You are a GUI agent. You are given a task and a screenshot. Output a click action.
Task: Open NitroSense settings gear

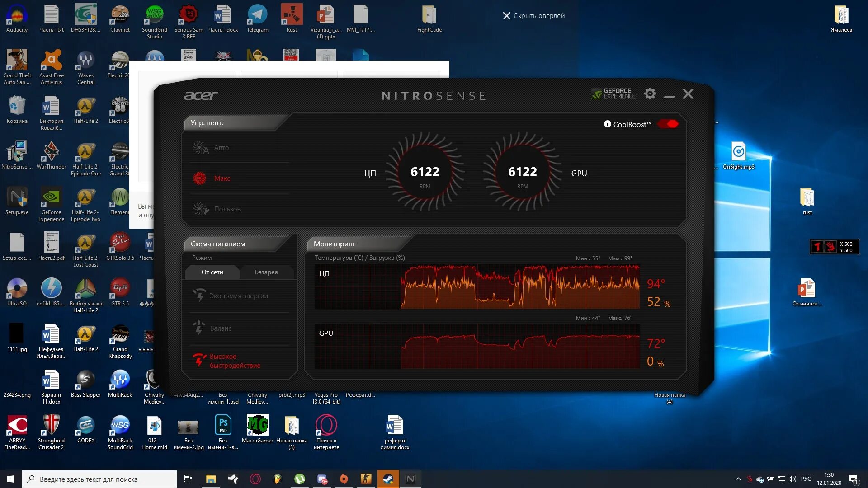[650, 94]
